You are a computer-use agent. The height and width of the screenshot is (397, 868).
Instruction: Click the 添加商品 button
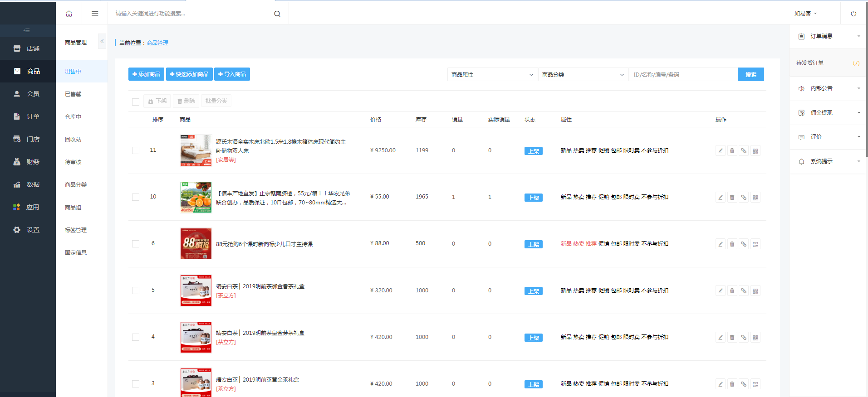[146, 74]
